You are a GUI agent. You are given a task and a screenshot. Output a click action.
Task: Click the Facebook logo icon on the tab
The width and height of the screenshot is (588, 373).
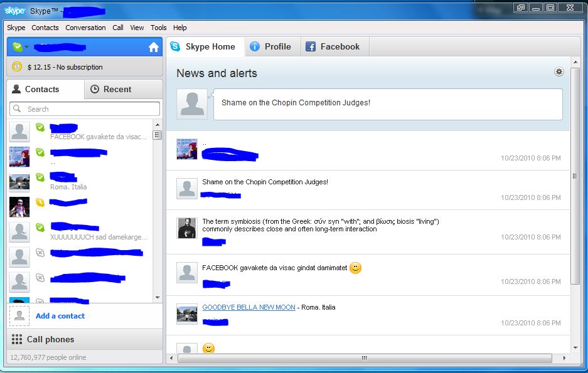click(x=311, y=46)
